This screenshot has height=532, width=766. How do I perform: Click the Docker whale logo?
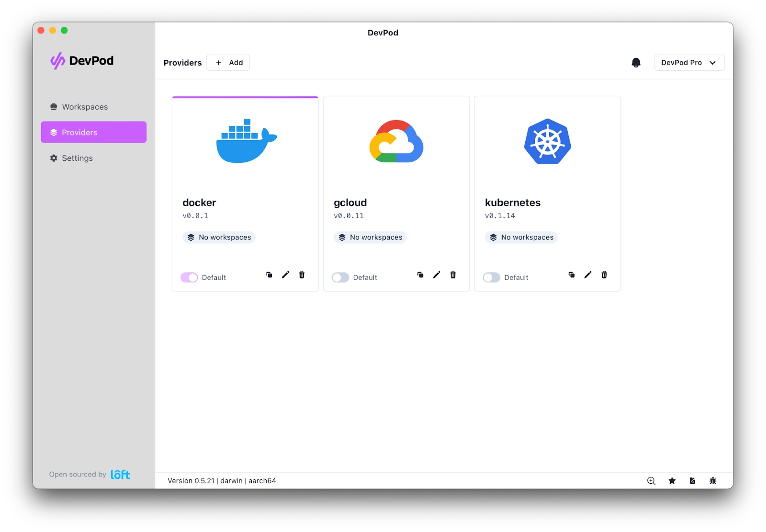click(246, 141)
